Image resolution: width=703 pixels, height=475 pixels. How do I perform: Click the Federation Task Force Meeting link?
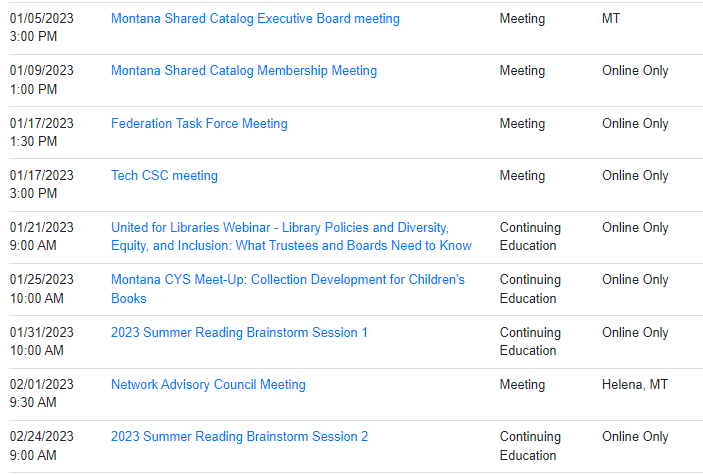coord(199,124)
